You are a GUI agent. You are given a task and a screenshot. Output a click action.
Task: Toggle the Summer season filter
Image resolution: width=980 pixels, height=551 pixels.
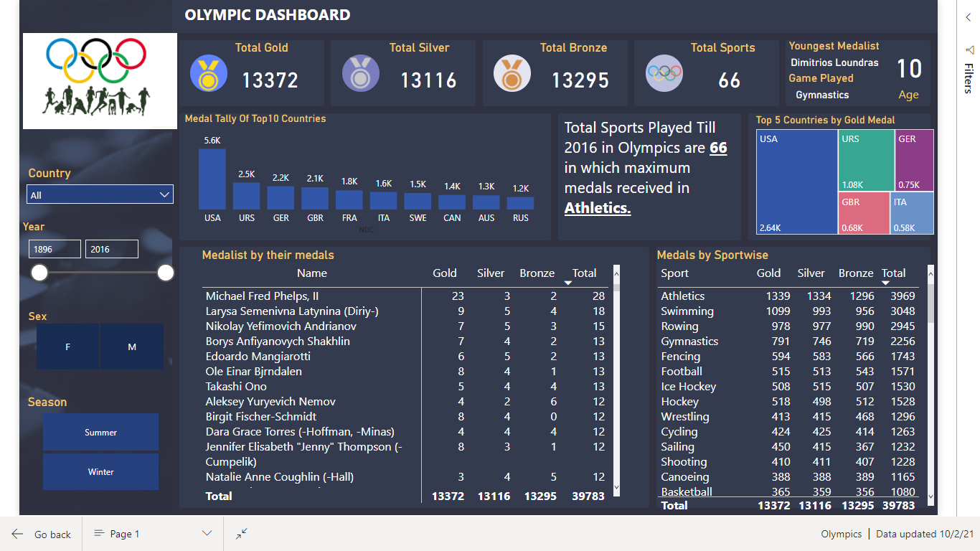point(100,432)
